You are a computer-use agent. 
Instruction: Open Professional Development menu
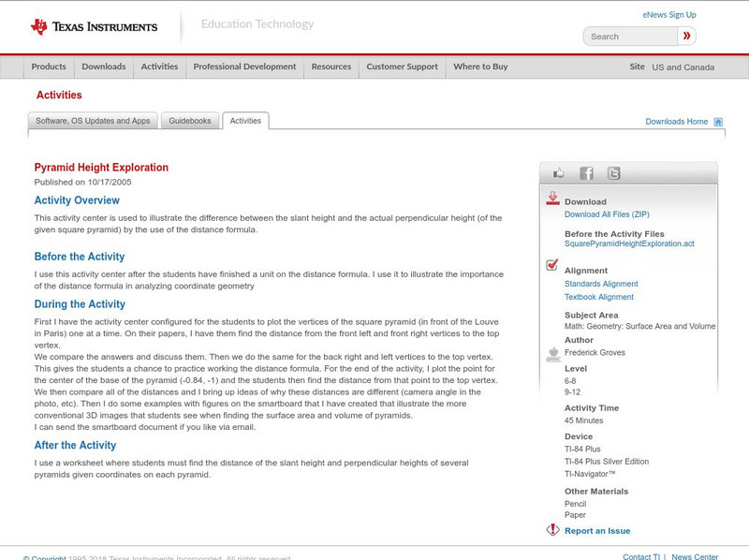[x=244, y=66]
